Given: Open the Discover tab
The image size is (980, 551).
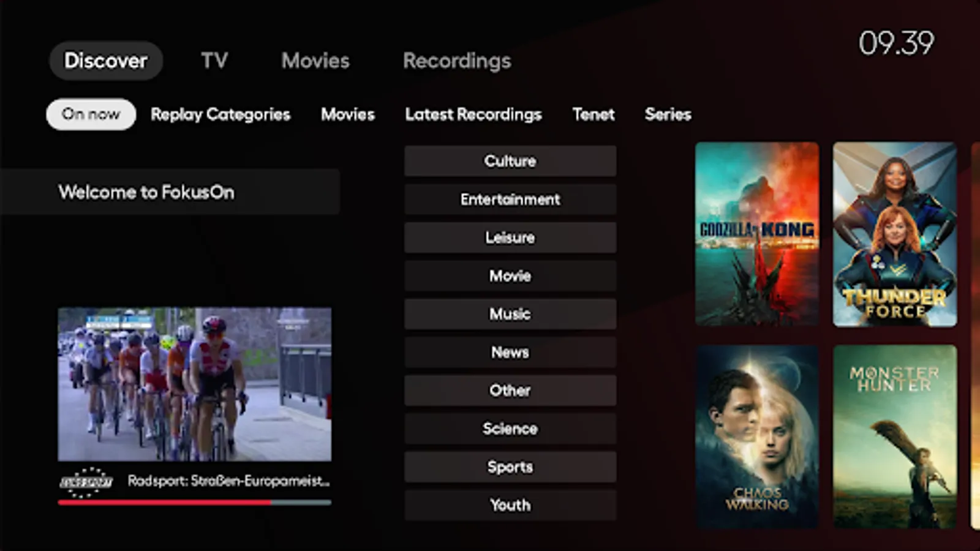Looking at the screenshot, I should pyautogui.click(x=106, y=61).
